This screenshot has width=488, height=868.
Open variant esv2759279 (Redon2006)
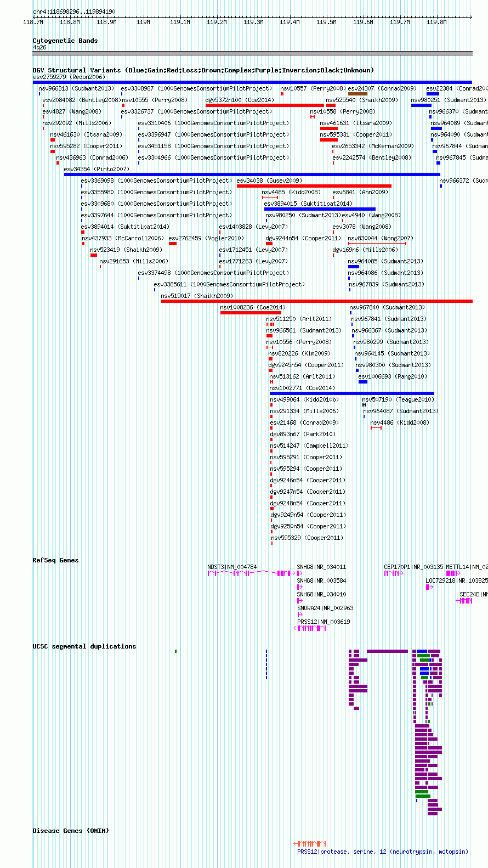69,77
